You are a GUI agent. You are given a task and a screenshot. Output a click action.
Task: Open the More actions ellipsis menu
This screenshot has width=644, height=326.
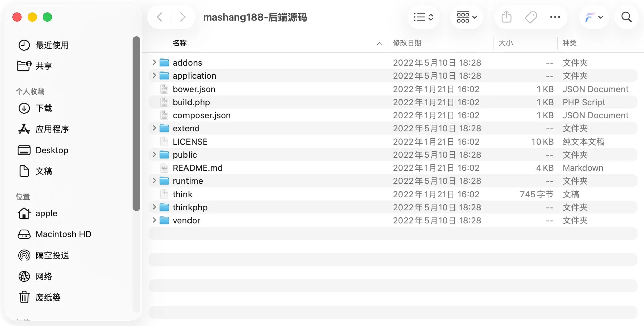click(x=555, y=17)
